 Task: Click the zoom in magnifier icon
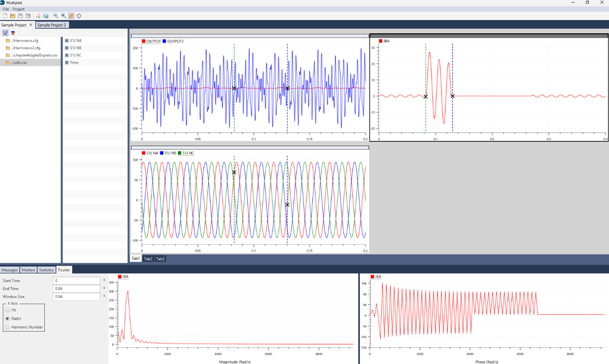(x=63, y=16)
